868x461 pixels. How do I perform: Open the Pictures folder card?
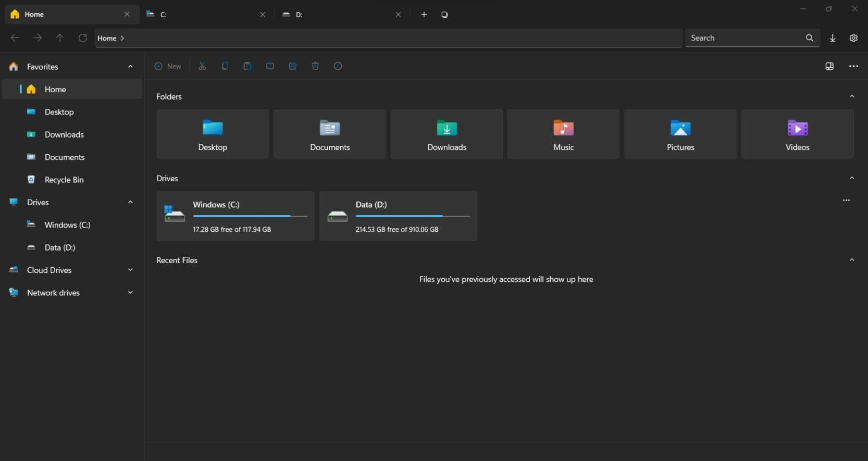[680, 134]
